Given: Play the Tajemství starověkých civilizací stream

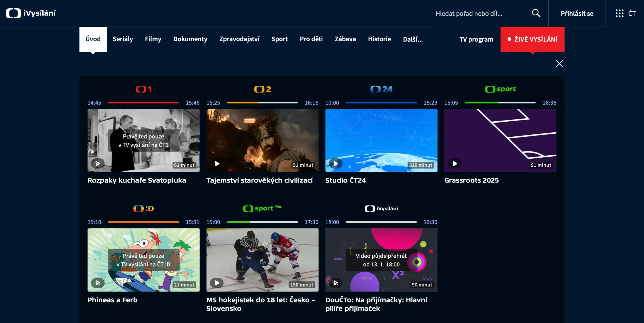Looking at the screenshot, I should (217, 164).
